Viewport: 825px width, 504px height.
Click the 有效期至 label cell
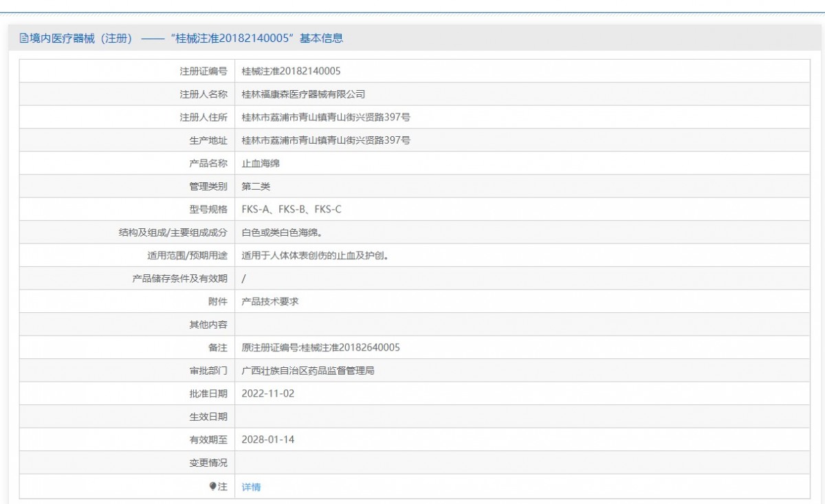(126, 440)
